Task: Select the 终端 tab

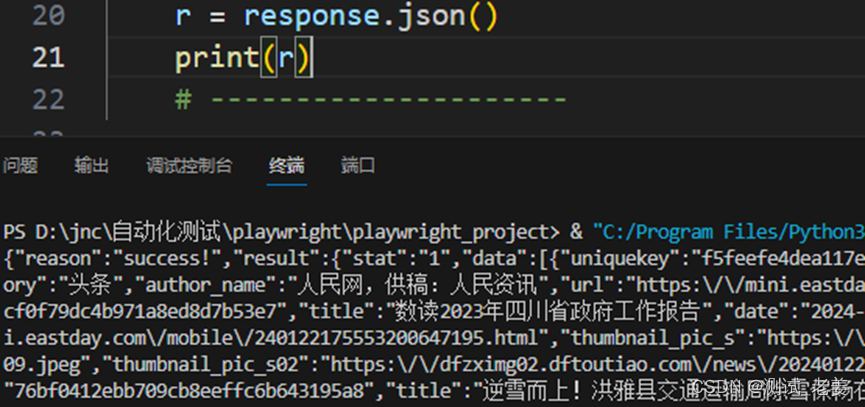Action: 286,165
